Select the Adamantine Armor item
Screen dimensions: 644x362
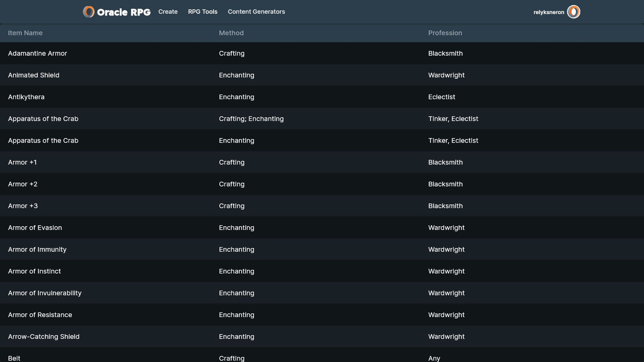pos(37,53)
